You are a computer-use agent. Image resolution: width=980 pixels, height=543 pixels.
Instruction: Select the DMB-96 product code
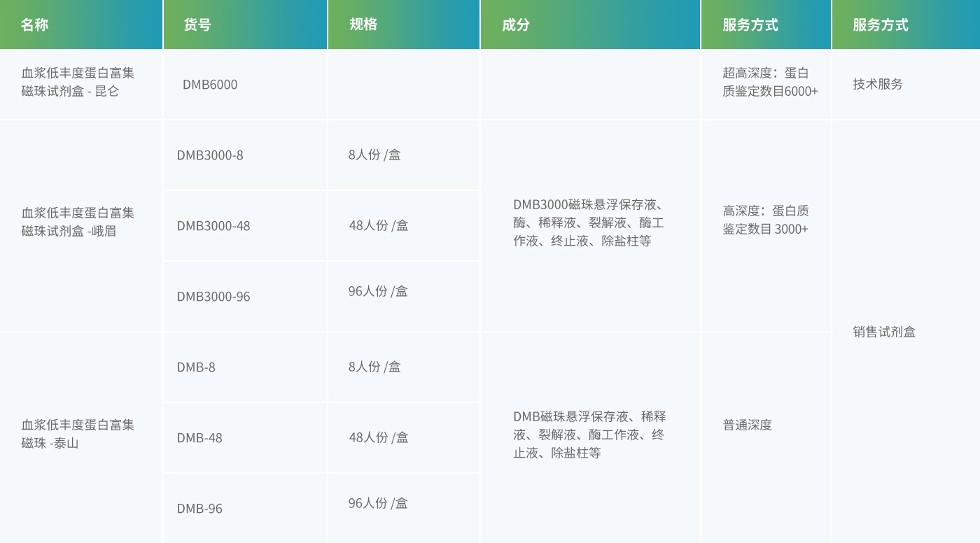(x=199, y=509)
